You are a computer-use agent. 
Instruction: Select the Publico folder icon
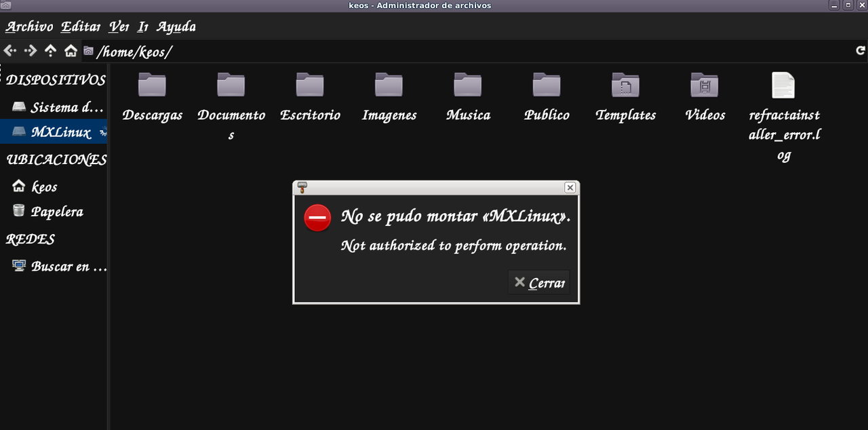point(547,85)
